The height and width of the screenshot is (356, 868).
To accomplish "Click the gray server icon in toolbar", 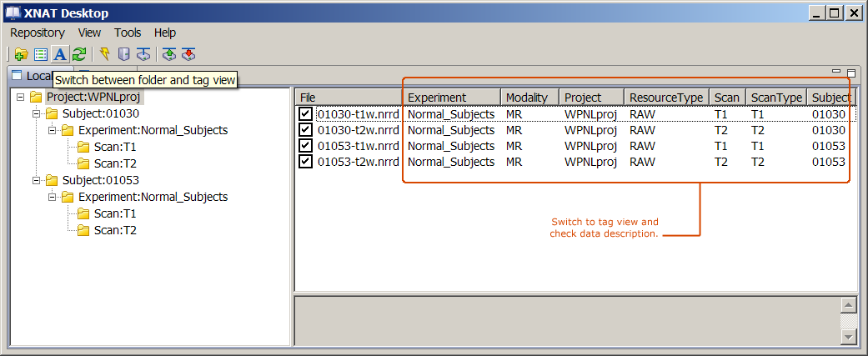I will (x=123, y=54).
